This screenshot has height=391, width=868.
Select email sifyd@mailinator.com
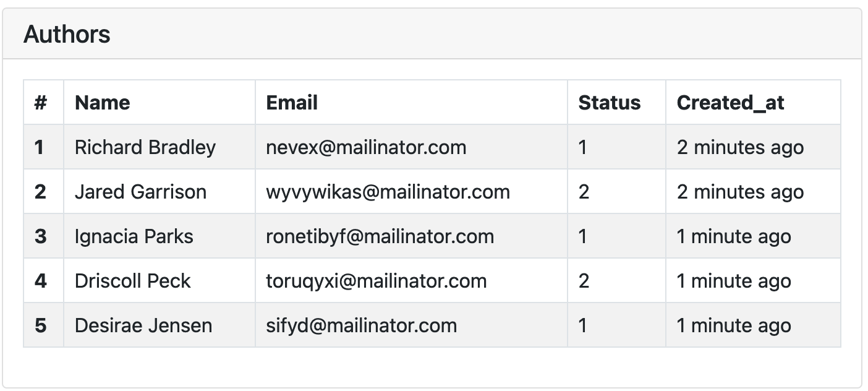[362, 325]
